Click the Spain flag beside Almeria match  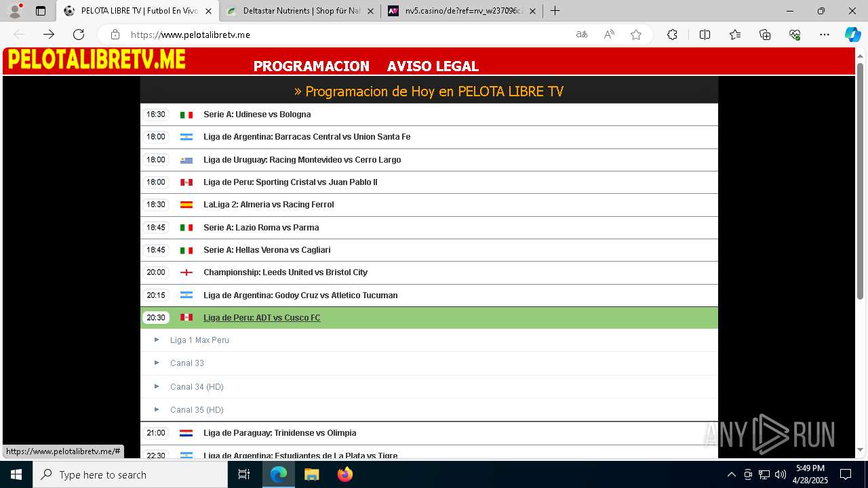tap(186, 205)
